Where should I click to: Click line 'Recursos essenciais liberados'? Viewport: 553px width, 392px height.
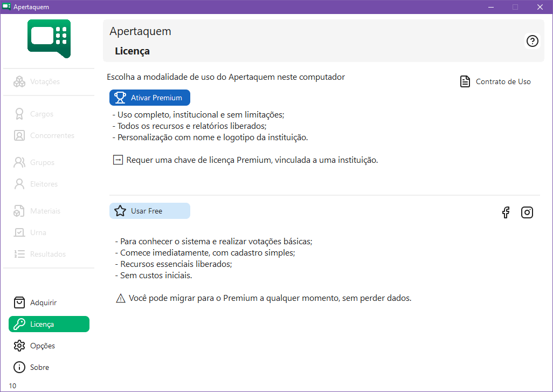[x=174, y=264]
